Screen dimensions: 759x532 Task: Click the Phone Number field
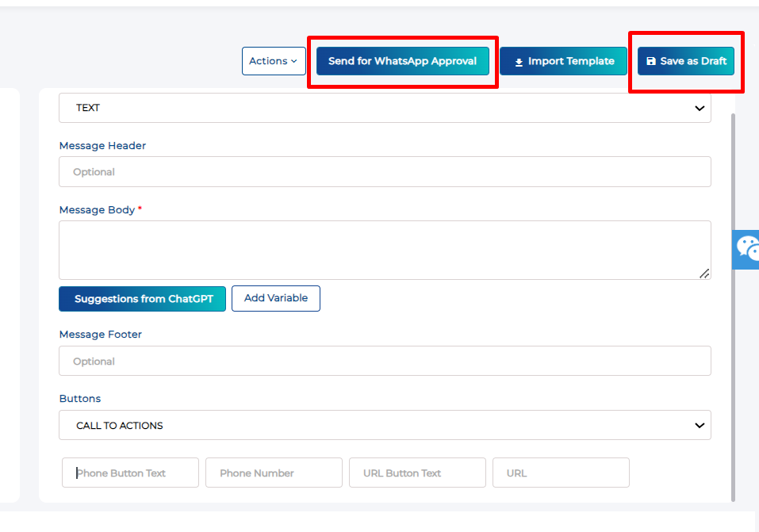274,473
